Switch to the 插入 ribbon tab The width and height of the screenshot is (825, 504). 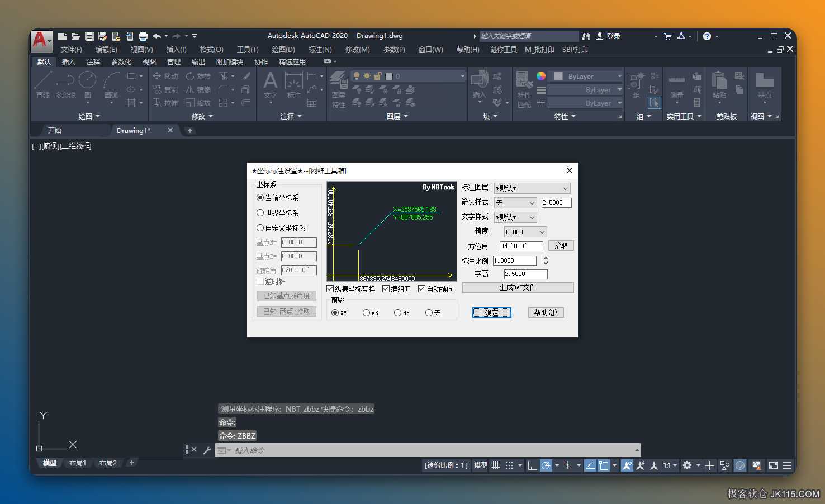tap(68, 62)
